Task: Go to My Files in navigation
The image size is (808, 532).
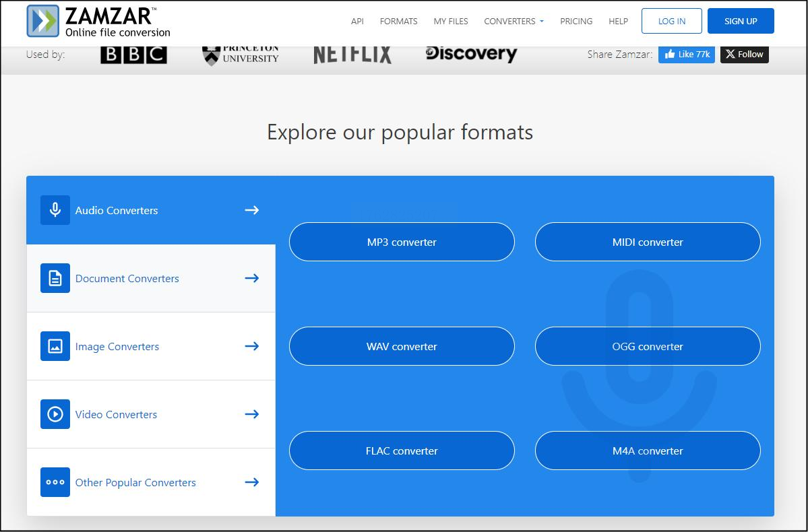Action: pos(451,21)
